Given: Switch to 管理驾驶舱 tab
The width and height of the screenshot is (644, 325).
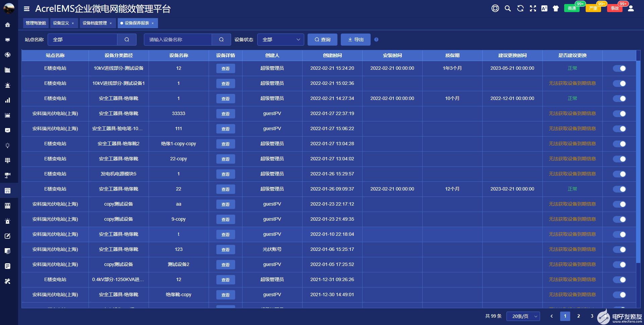Looking at the screenshot, I should tap(36, 23).
